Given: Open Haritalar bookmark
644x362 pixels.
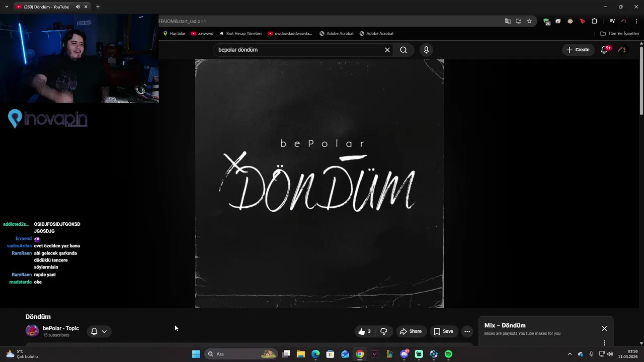Looking at the screenshot, I should click(174, 34).
